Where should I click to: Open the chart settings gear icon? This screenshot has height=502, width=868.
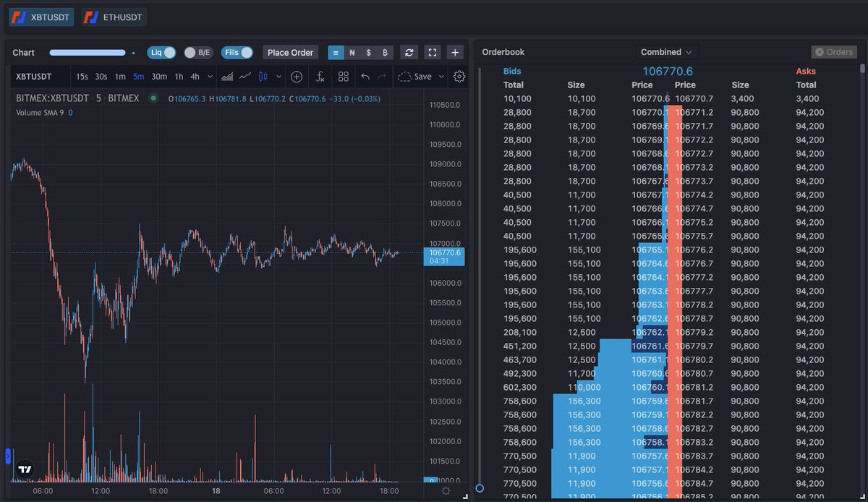[x=459, y=77]
